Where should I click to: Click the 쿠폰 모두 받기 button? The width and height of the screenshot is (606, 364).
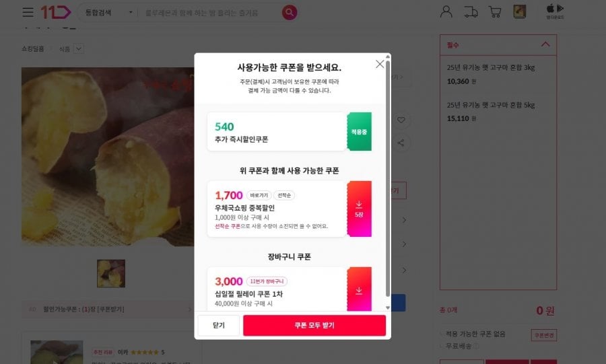314,326
